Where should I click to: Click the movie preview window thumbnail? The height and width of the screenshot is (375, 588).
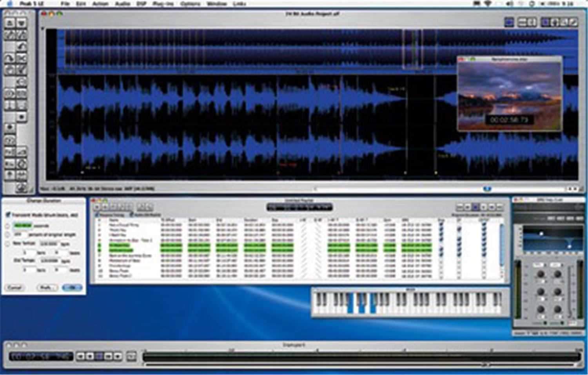point(510,96)
